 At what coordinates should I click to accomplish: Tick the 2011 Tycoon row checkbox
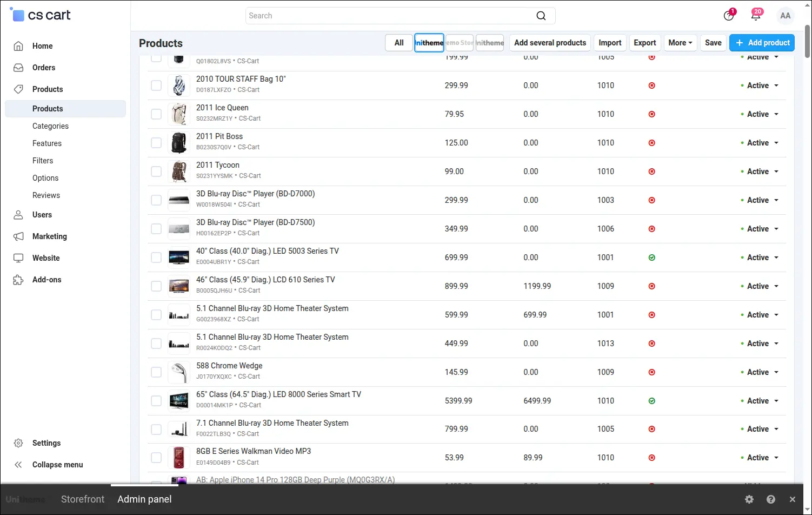156,171
